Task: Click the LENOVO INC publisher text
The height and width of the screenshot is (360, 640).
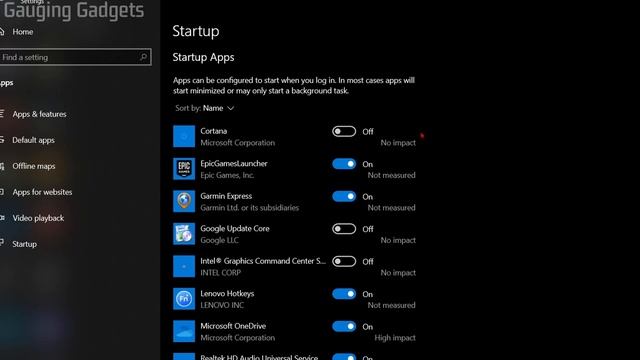Action: (222, 305)
